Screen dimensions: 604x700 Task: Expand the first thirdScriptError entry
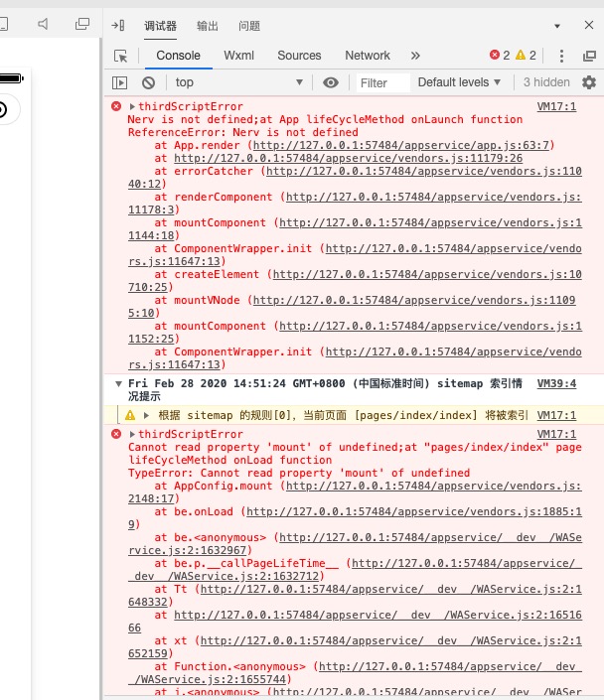[x=132, y=106]
